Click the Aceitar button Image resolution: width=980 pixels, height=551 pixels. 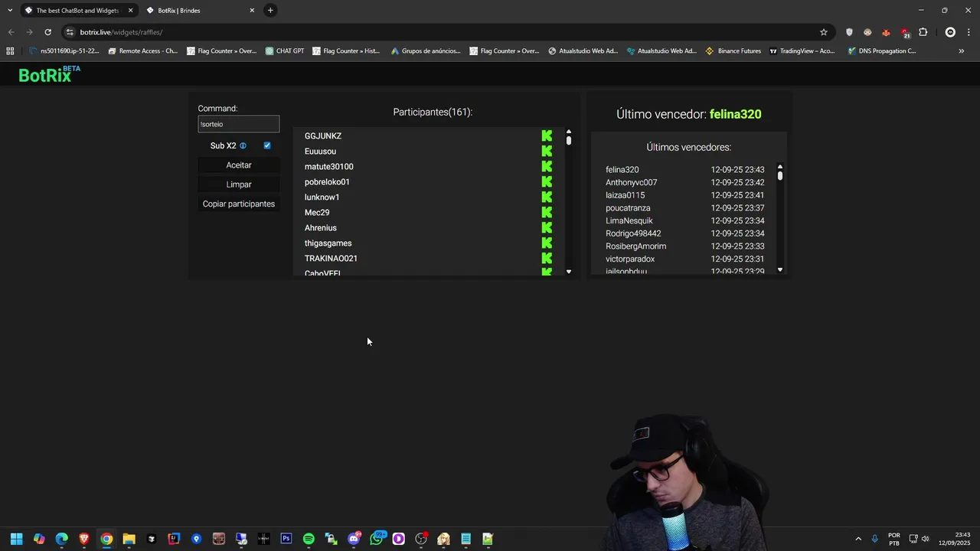click(x=239, y=165)
